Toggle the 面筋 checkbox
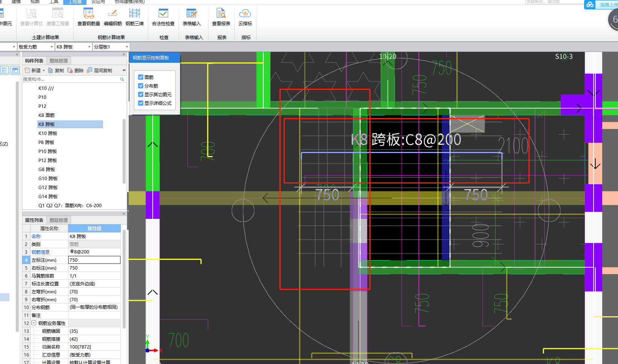The image size is (618, 364). pyautogui.click(x=141, y=77)
